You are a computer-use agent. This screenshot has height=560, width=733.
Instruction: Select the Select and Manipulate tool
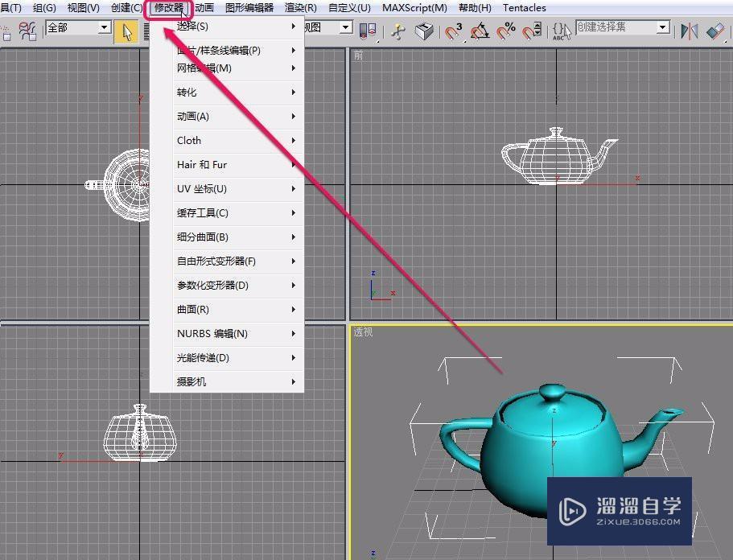tap(397, 31)
